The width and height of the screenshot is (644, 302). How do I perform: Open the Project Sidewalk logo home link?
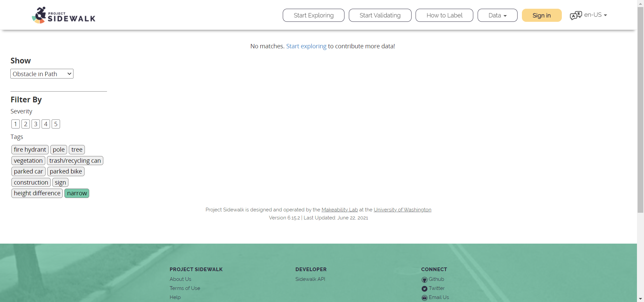point(64,15)
